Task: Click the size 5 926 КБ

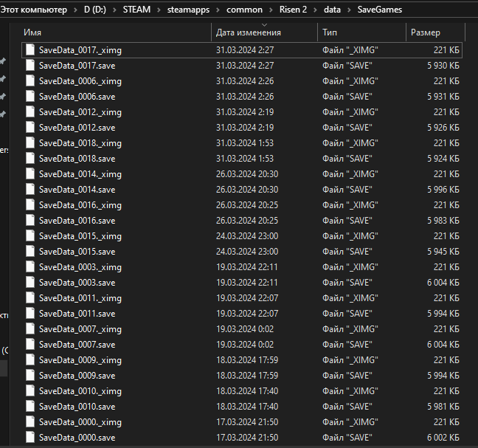Action: 443,127
